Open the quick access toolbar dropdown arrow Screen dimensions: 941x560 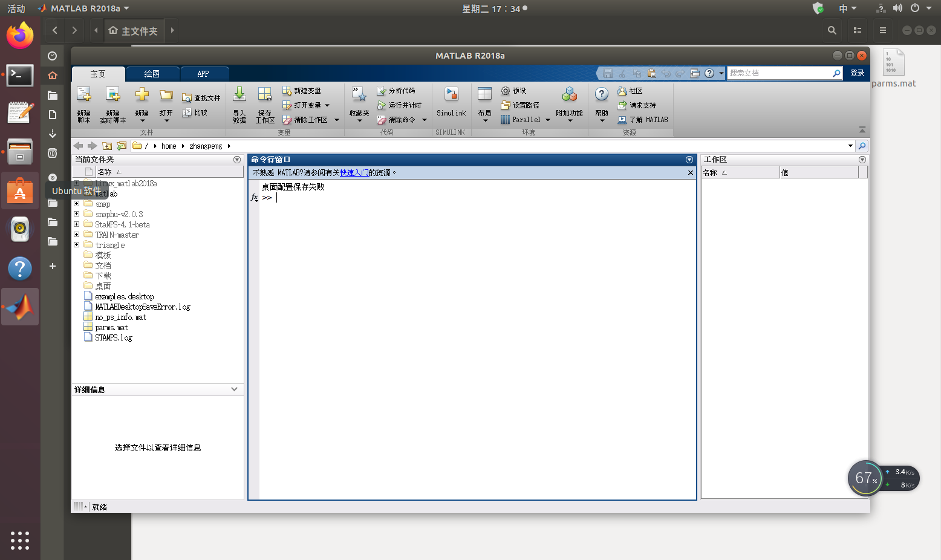(721, 73)
